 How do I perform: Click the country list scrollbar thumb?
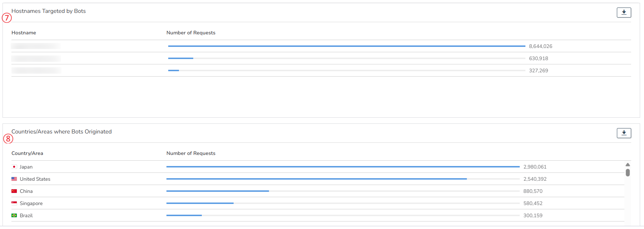click(628, 173)
